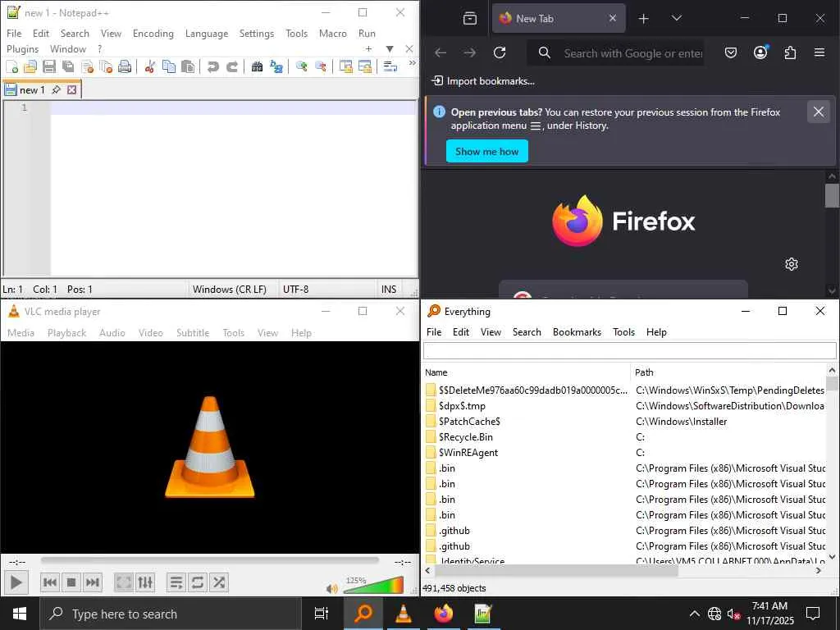Click Save All icon in Notepad++

[x=68, y=66]
